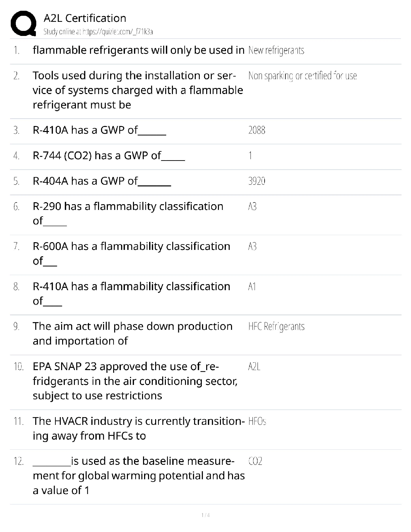
Task: Click the R-290 flammability classification question
Action: (x=128, y=213)
